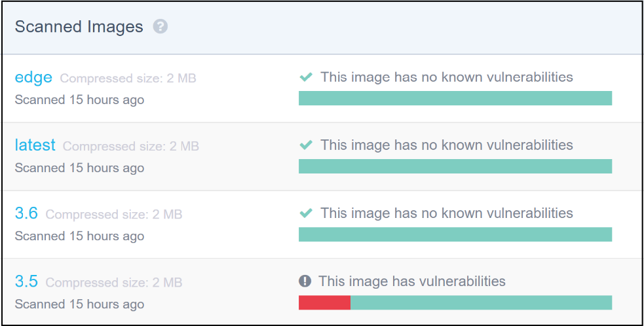This screenshot has width=644, height=326.
Task: Open the 3.6 image tag link
Action: (x=26, y=213)
